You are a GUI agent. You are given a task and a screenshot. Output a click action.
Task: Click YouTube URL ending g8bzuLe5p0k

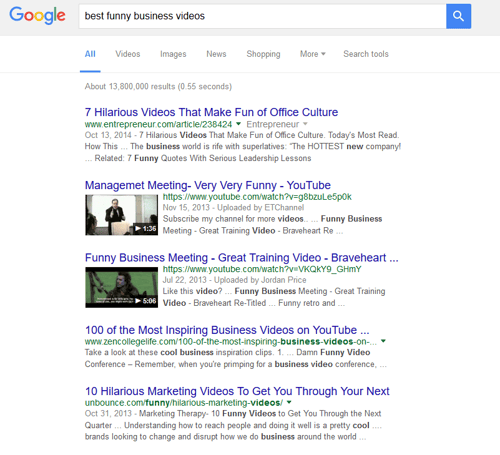257,197
